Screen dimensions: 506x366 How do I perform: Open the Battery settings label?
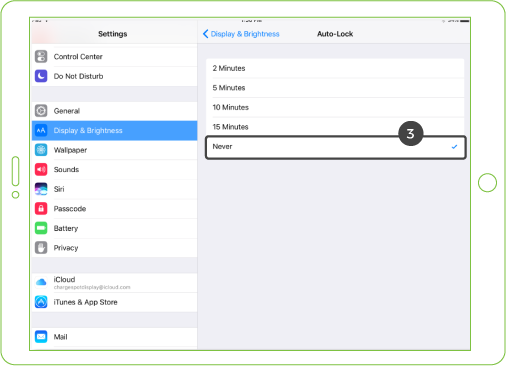66,229
